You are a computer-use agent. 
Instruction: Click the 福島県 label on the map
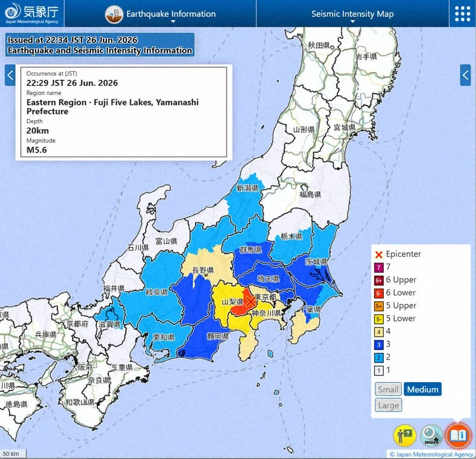pyautogui.click(x=310, y=195)
